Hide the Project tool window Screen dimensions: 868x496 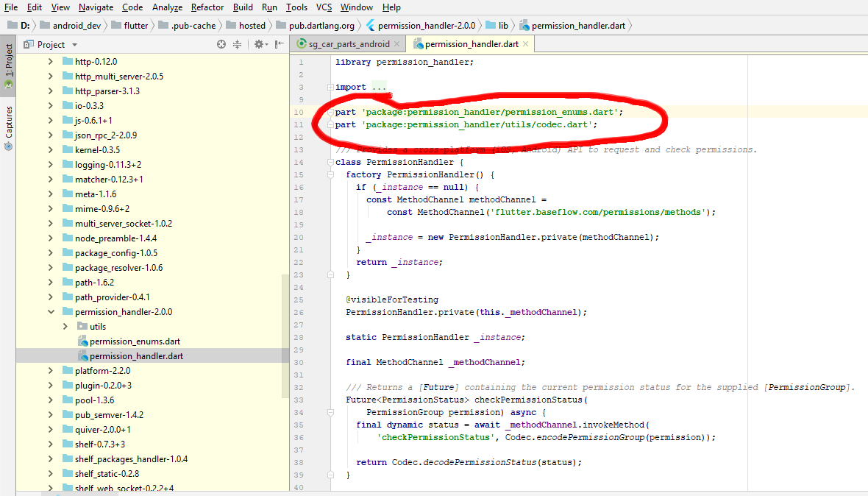coord(278,44)
